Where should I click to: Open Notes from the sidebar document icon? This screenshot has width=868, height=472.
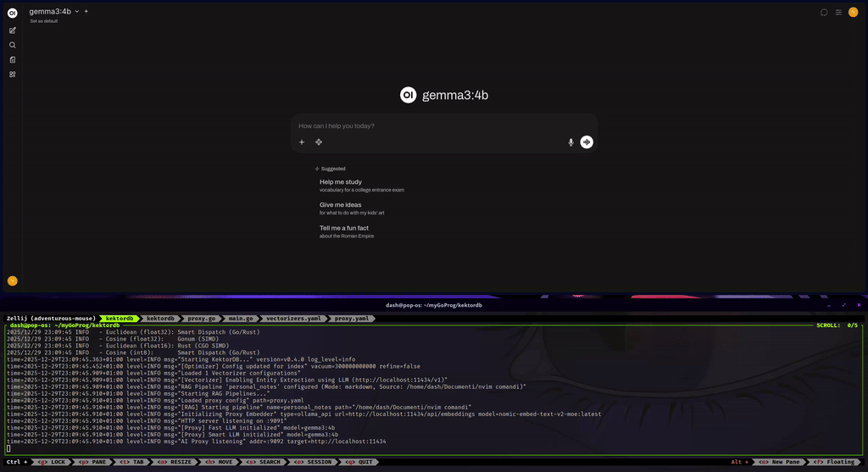coord(12,60)
